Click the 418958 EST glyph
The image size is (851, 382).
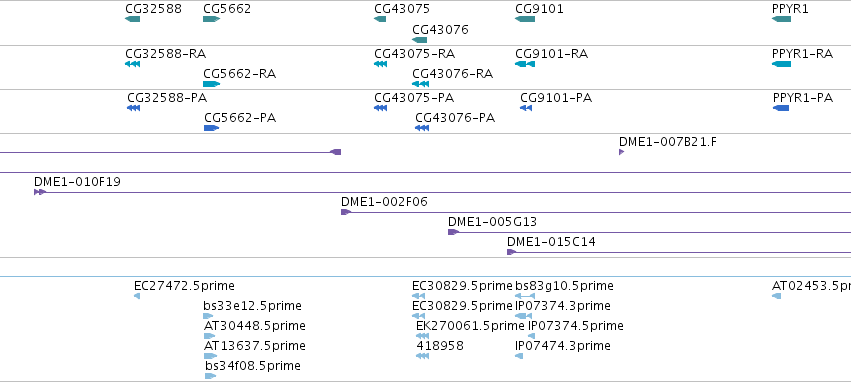422,356
